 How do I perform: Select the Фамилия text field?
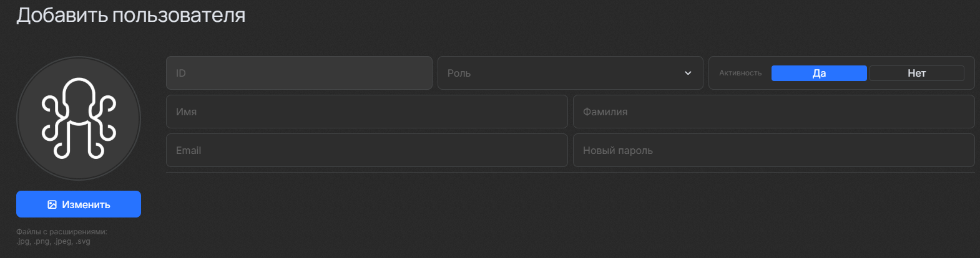click(x=773, y=112)
